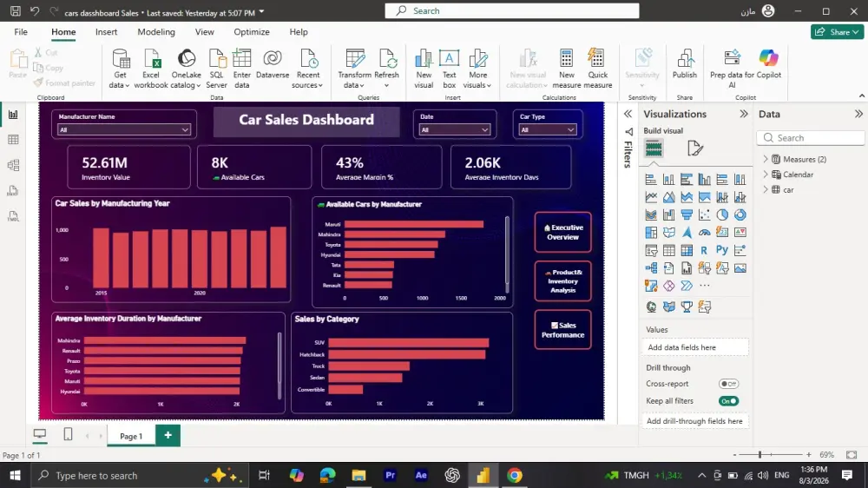
Task: Choose the R script visual
Action: tap(704, 250)
